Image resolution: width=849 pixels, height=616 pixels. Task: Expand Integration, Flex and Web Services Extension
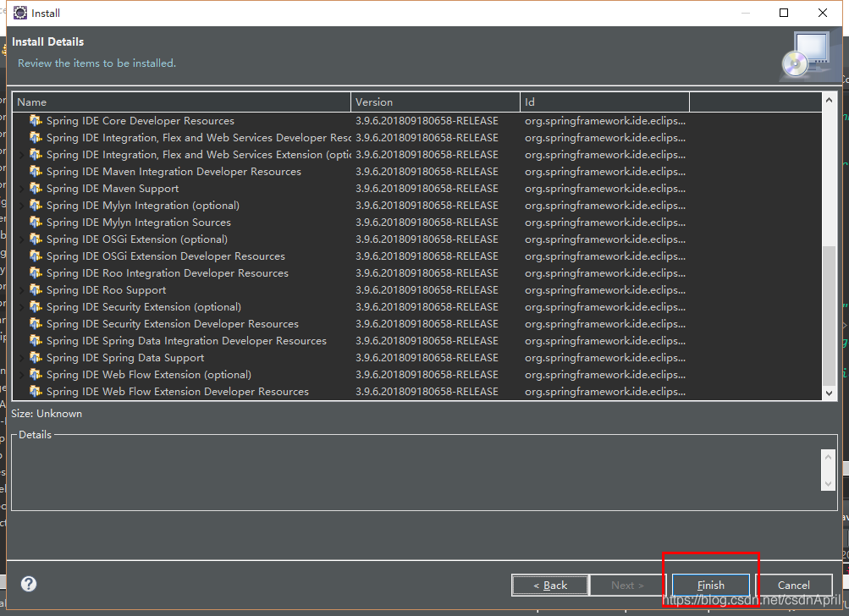pyautogui.click(x=22, y=155)
